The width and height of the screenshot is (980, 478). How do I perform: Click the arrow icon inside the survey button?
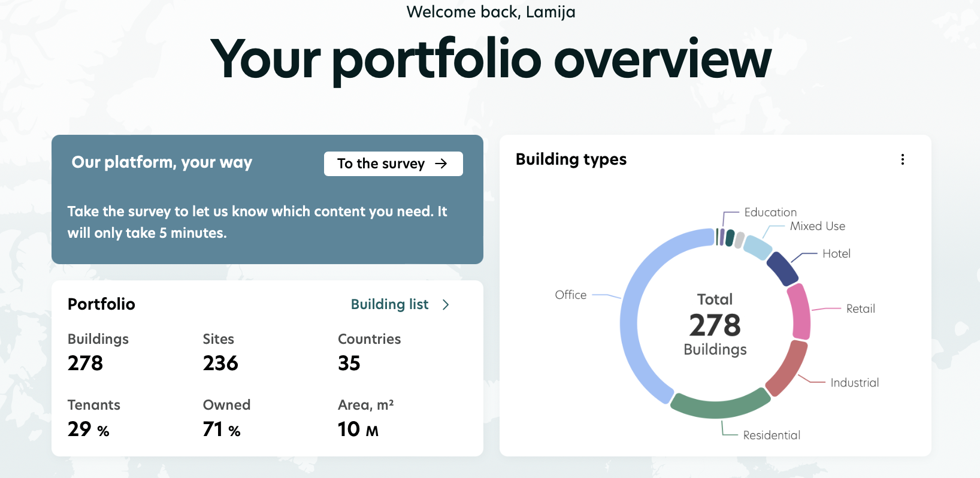pyautogui.click(x=441, y=164)
